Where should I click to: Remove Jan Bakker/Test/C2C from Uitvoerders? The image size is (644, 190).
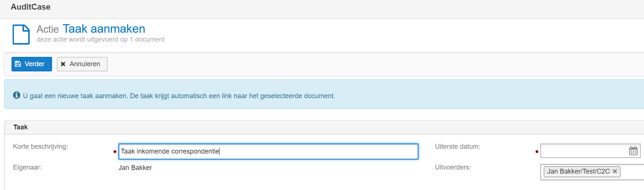[615, 171]
